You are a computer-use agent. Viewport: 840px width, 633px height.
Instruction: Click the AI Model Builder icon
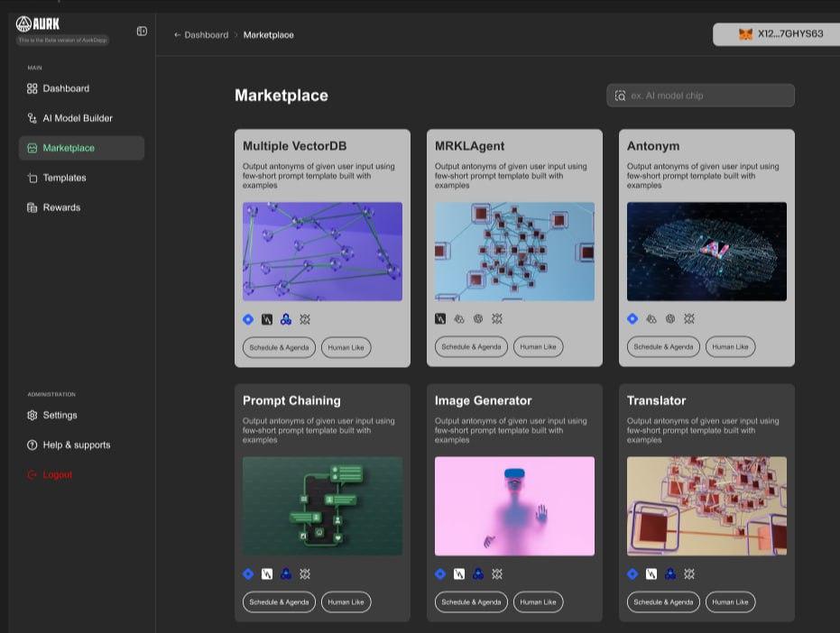point(32,118)
